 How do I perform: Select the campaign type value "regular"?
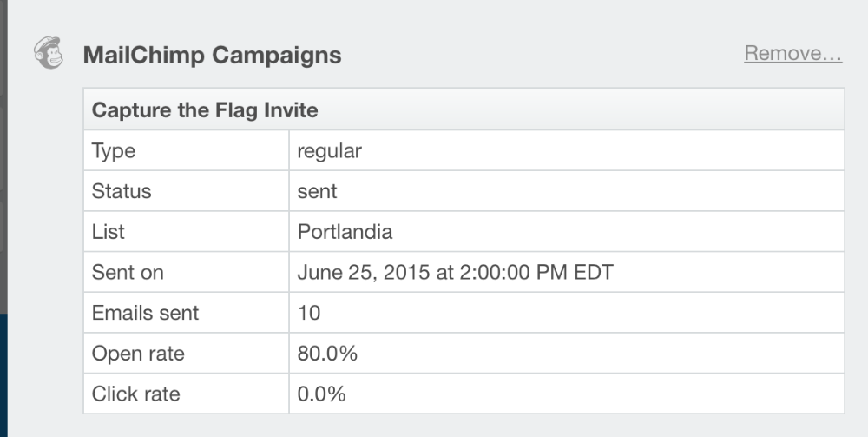tap(329, 151)
